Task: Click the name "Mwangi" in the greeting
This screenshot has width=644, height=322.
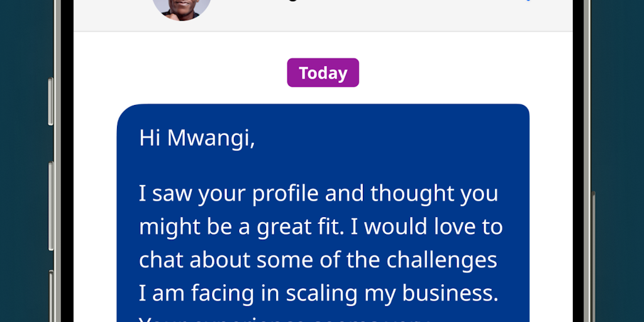Action: click(x=211, y=138)
